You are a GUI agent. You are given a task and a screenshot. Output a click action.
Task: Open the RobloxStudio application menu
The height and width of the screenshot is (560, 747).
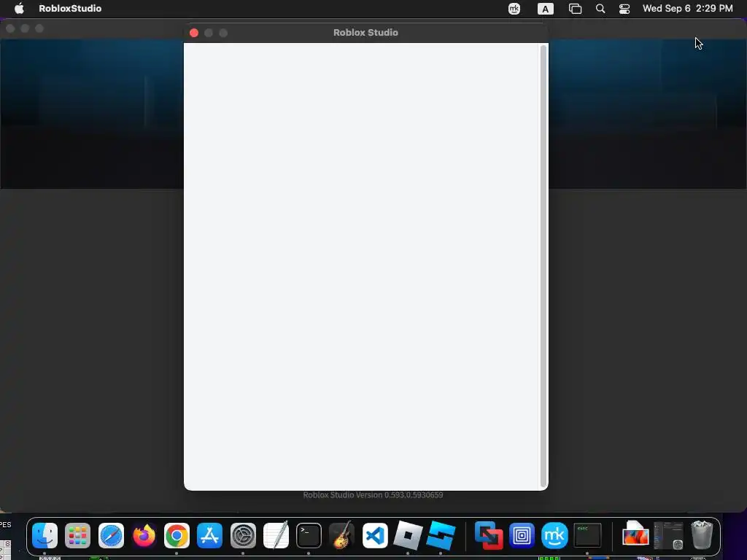click(70, 8)
